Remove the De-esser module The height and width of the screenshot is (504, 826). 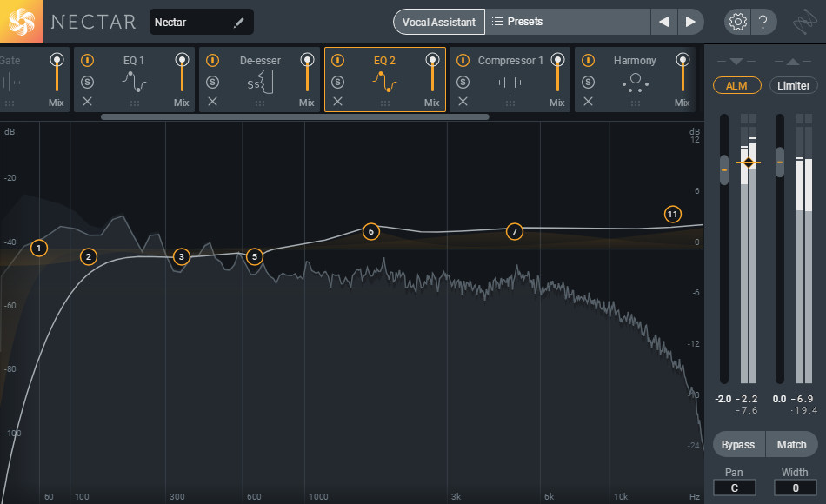tap(212, 101)
